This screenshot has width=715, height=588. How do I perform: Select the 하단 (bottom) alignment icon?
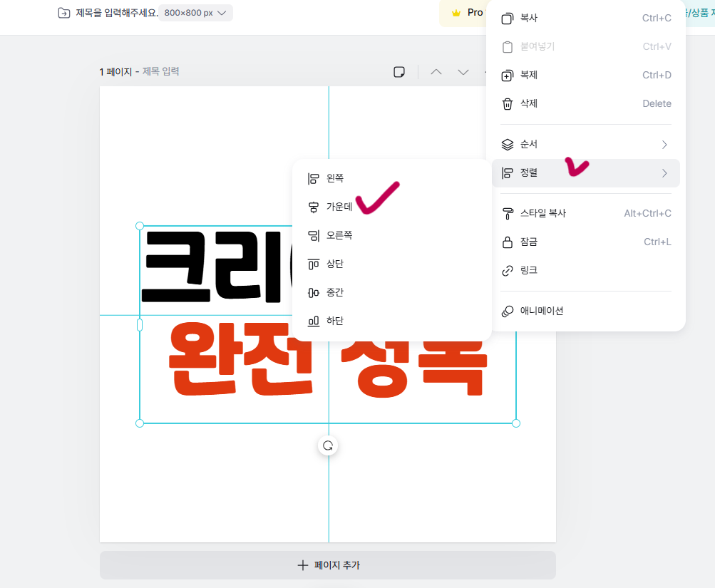312,320
